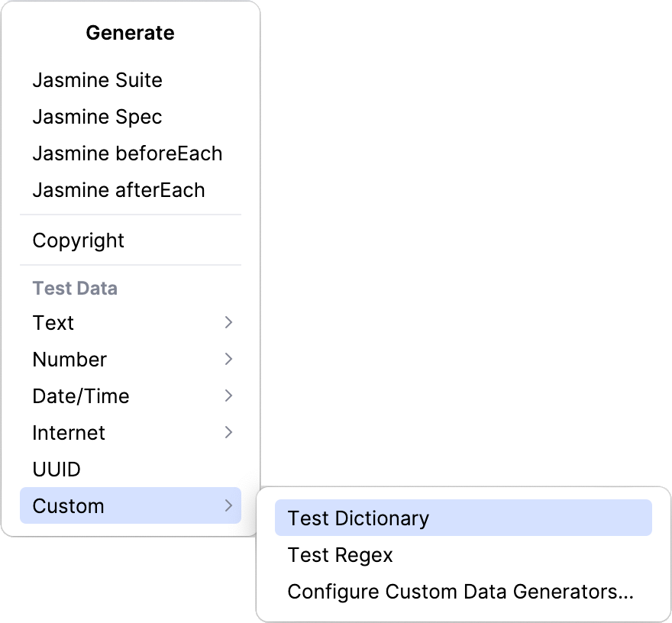Image resolution: width=672 pixels, height=623 pixels.
Task: Choose Jasmine beforeEach generator
Action: [128, 153]
